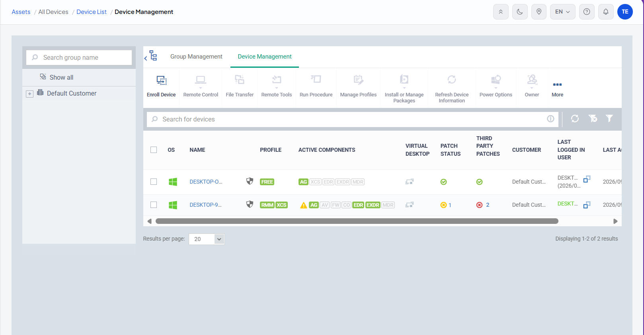Open the help question mark
Viewport: 644px width, 335px height.
587,12
